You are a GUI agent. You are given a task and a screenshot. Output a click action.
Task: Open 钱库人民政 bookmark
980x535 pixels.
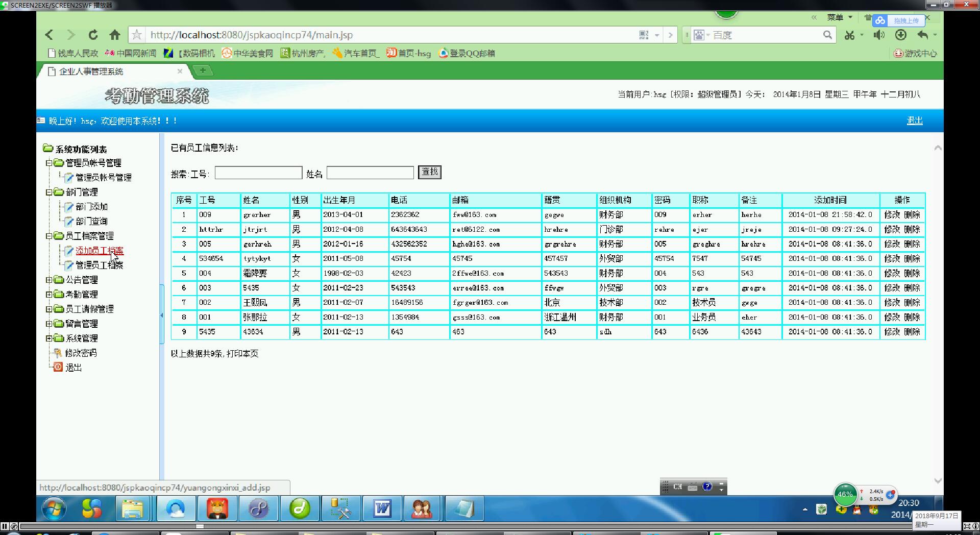pos(72,53)
